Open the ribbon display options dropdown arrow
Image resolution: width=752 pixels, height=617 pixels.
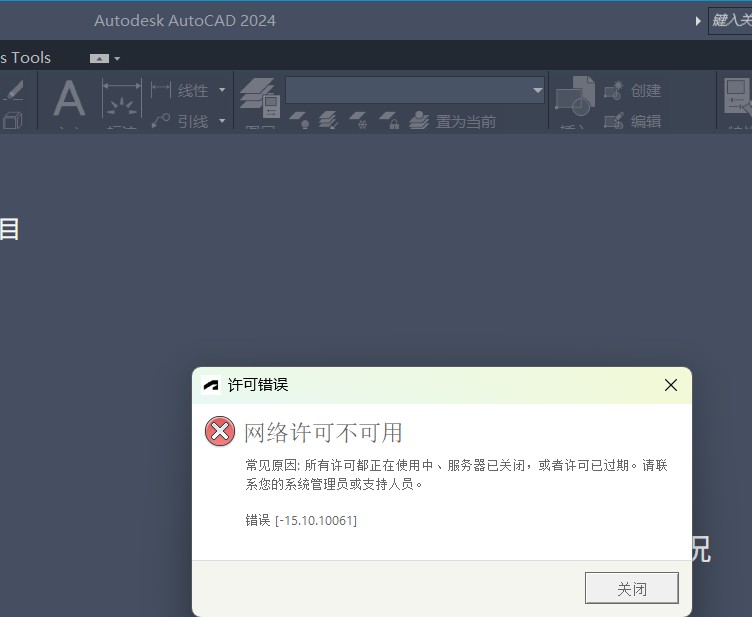coord(117,58)
